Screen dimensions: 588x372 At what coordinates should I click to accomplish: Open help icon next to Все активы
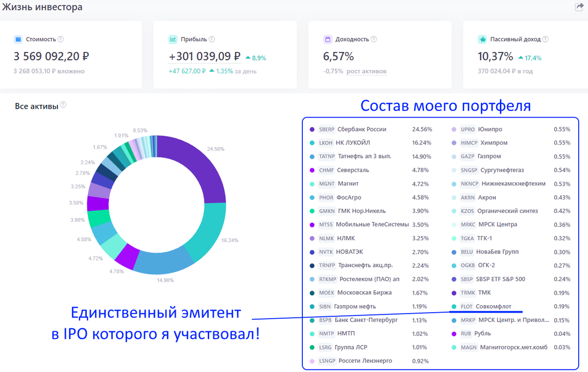click(63, 105)
